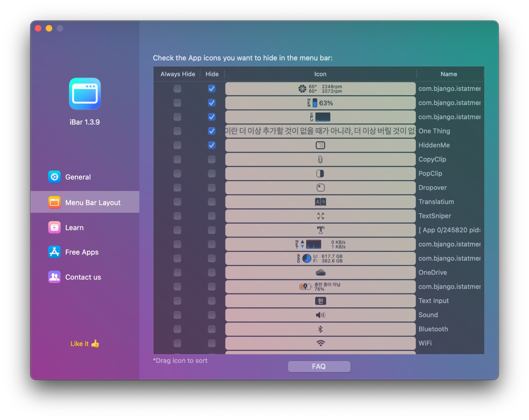This screenshot has width=529, height=420.
Task: Click the Bluetooth name cell
Action: point(433,329)
